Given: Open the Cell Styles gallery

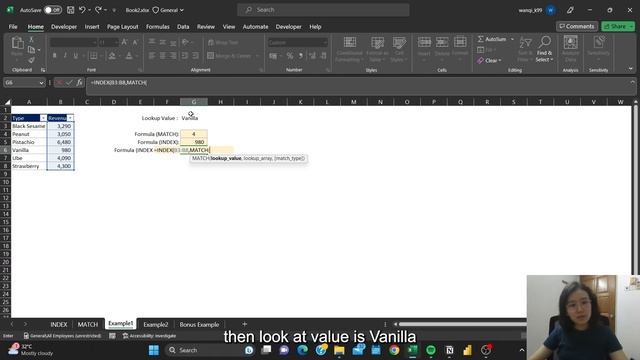Looking at the screenshot, I should pyautogui.click(x=399, y=49).
